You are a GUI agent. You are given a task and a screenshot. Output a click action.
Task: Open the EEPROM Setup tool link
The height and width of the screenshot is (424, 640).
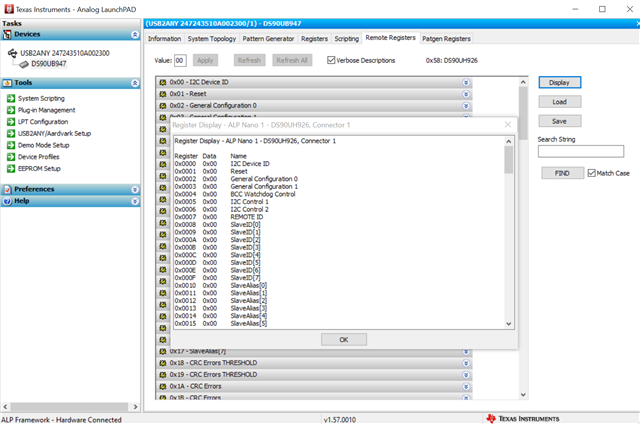39,169
